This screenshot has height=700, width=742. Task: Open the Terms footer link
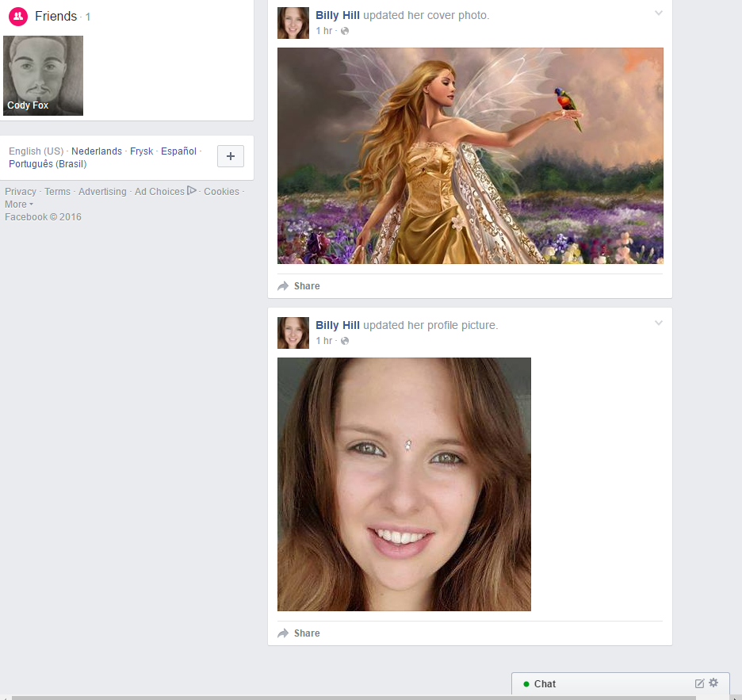(x=57, y=192)
